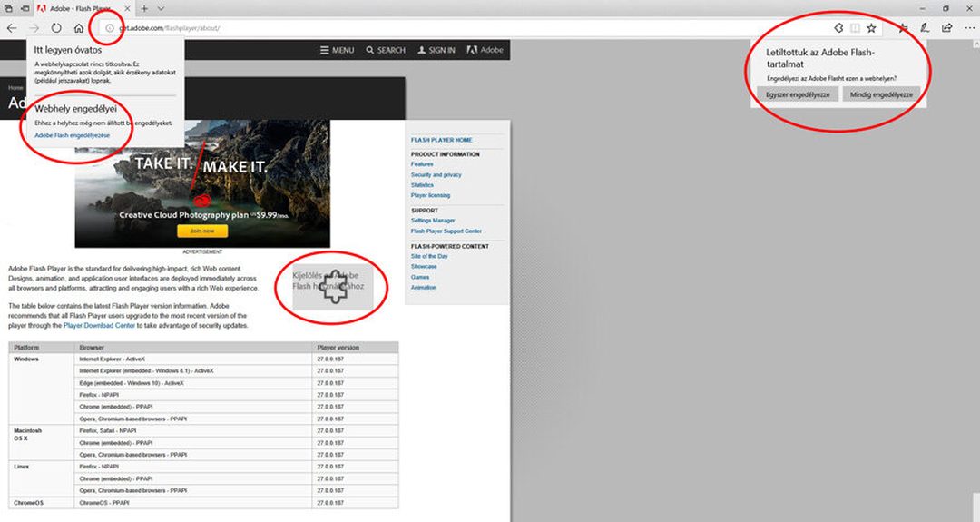Image resolution: width=980 pixels, height=522 pixels.
Task: Open the Edge settings ellipsis menu
Action: [969, 28]
